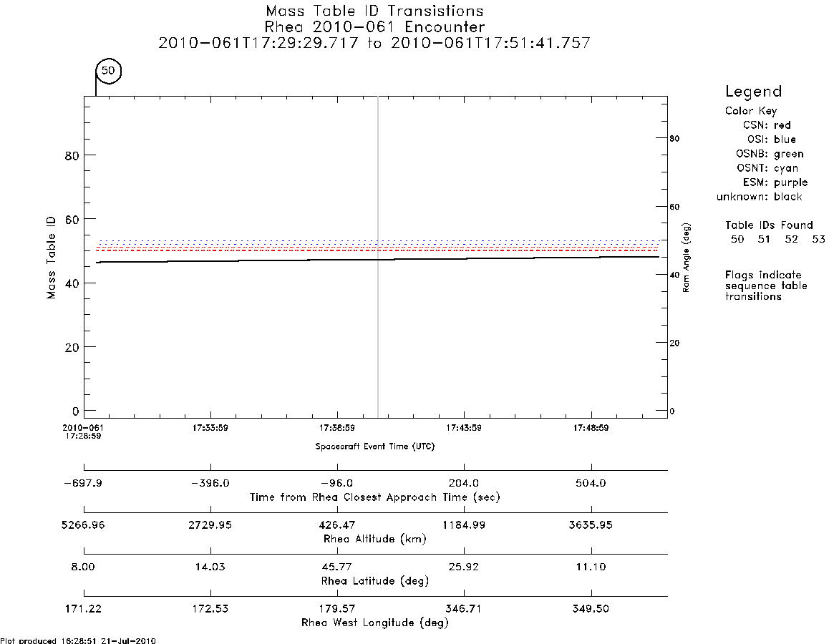Click the 'Rhea Latitude (deg)' label
Image resolution: width=834 pixels, height=644 pixels.
(375, 581)
